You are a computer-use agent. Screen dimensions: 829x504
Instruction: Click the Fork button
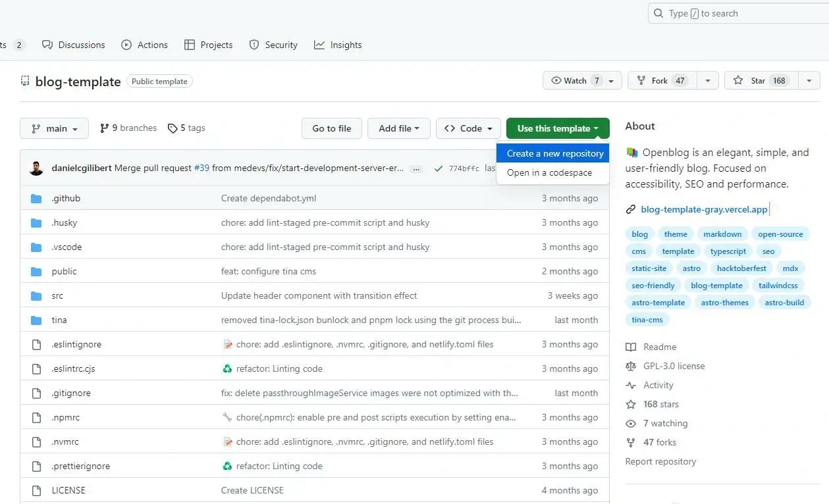click(x=661, y=80)
